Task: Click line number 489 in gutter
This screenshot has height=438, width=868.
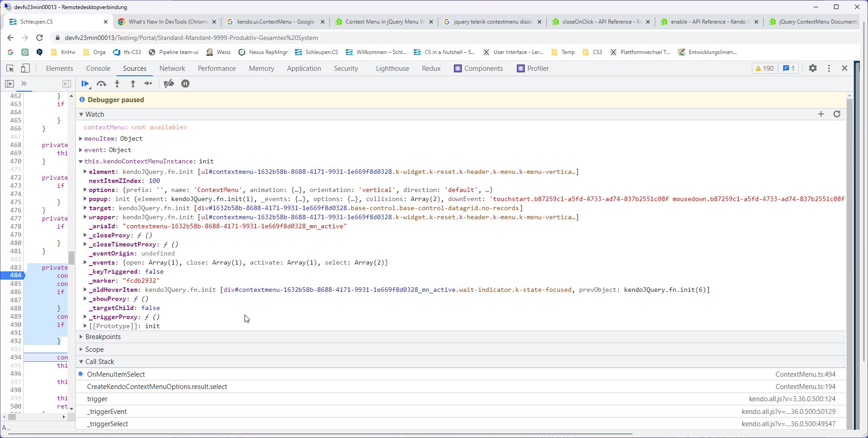Action: point(16,316)
